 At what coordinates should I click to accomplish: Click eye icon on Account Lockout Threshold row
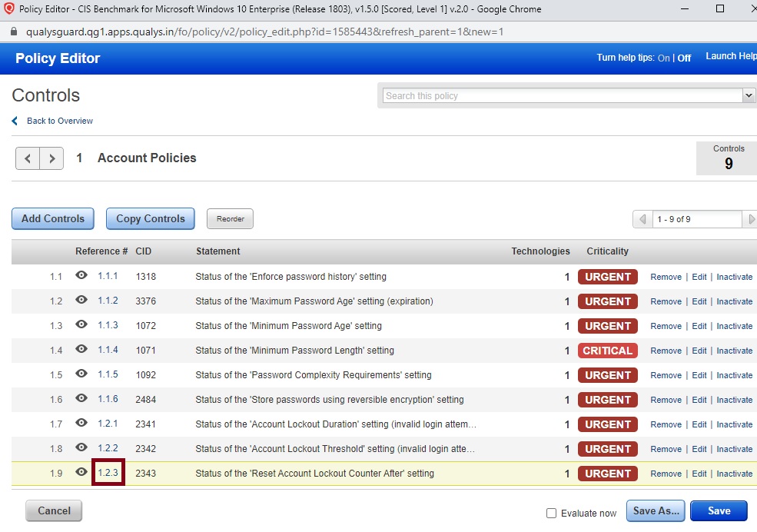click(x=81, y=447)
